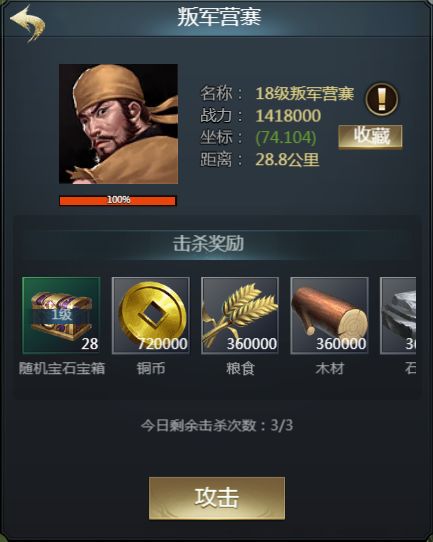
Task: Select the random gem chest reward icon
Action: (x=61, y=315)
